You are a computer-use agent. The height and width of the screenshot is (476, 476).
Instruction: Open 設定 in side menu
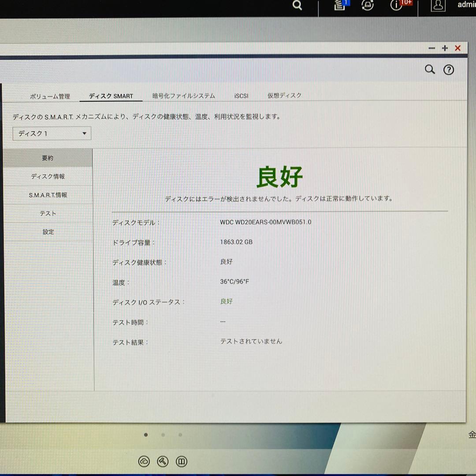pos(48,232)
